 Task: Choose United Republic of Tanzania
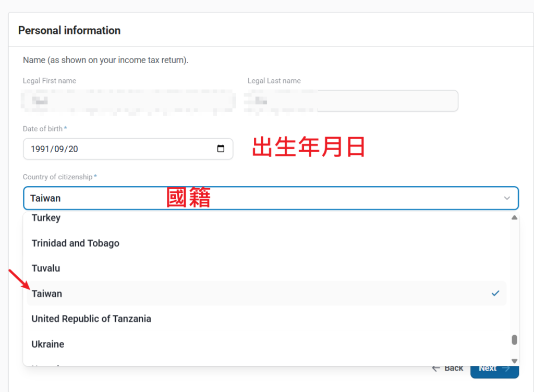[91, 319]
